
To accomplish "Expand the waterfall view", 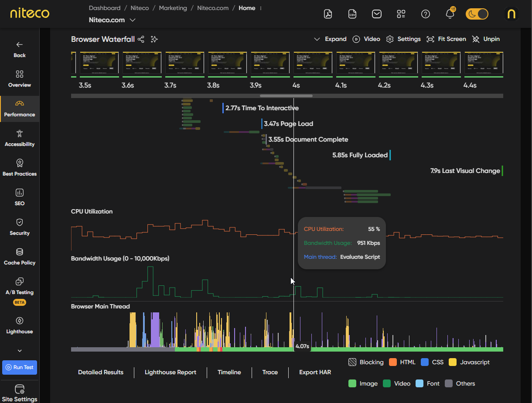I will 331,39.
